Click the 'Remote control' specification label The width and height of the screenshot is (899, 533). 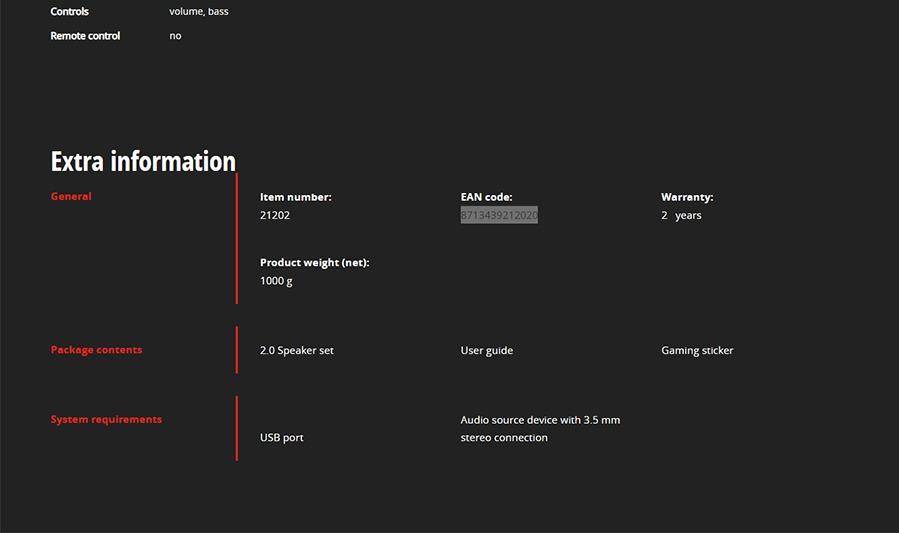point(85,36)
